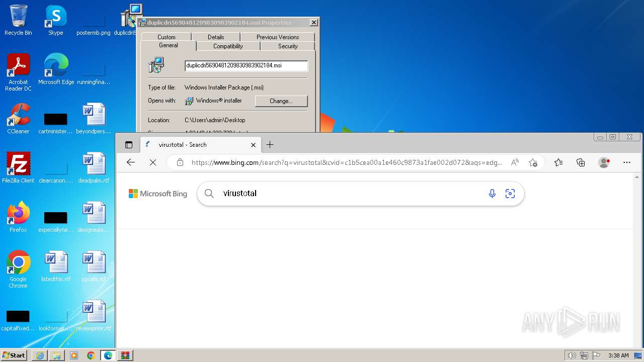This screenshot has width=644, height=362.
Task: Stop loading the Bing page
Action: pos(153,162)
